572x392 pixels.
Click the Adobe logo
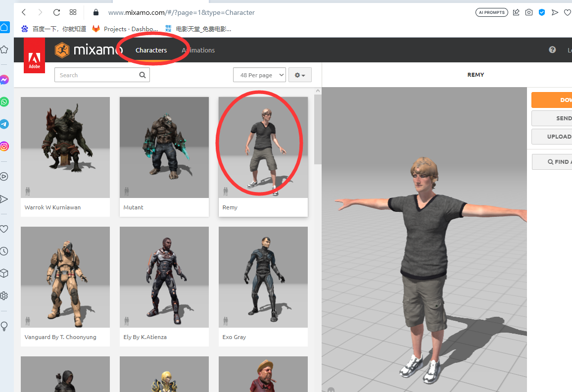(x=34, y=55)
